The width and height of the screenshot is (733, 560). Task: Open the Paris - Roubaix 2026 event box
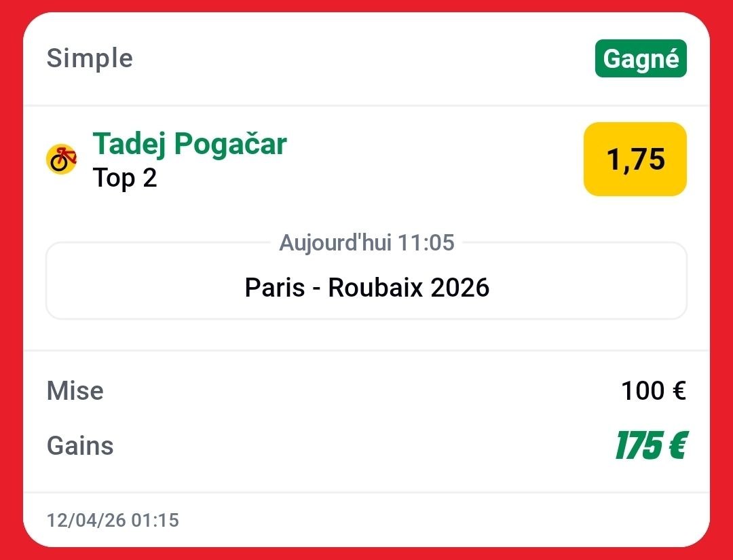[366, 287]
